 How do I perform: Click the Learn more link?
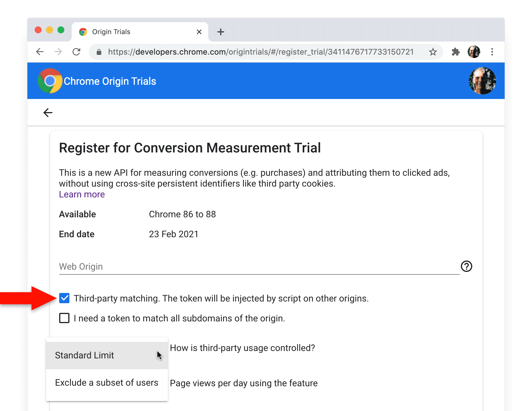82,194
